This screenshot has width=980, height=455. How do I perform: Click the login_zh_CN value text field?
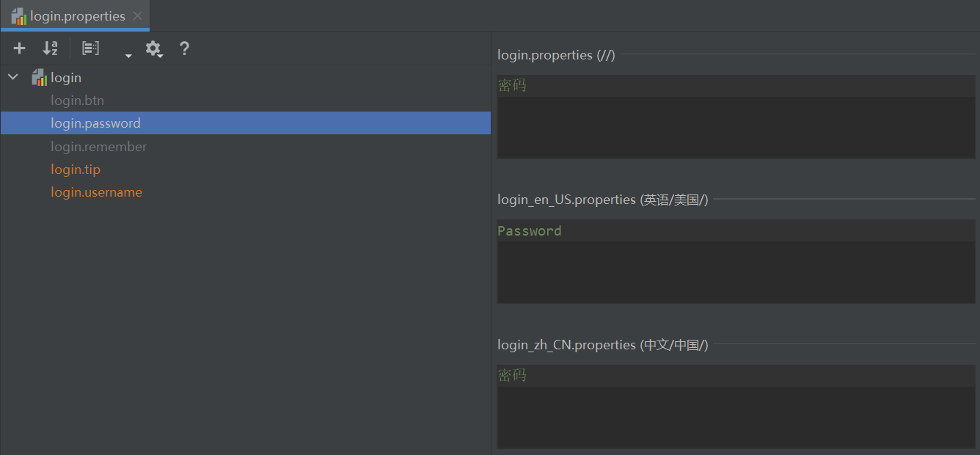coord(736,407)
